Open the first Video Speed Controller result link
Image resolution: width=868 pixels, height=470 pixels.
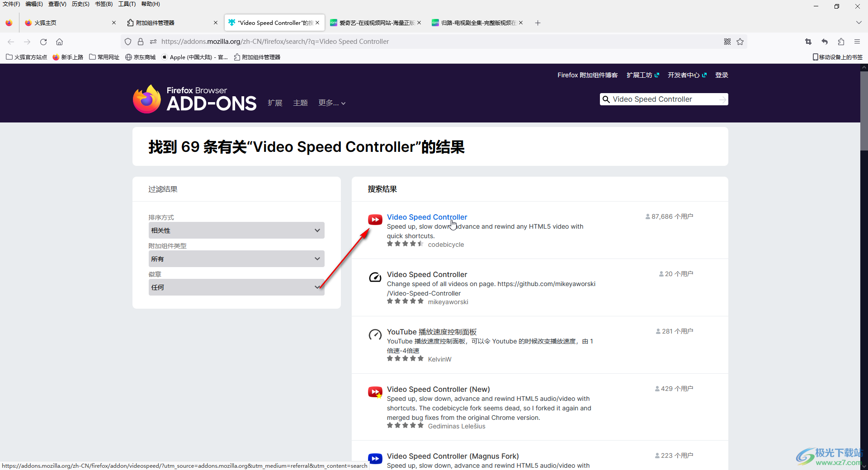click(427, 217)
